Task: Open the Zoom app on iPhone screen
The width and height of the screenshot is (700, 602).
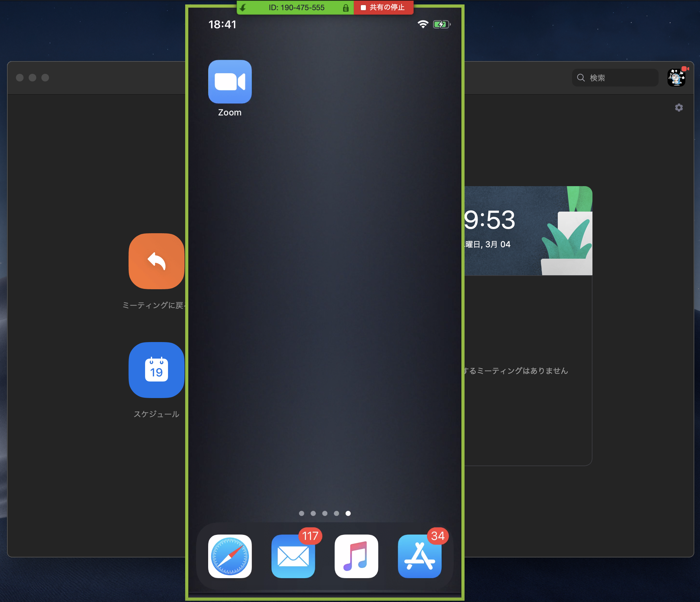Action: [230, 81]
